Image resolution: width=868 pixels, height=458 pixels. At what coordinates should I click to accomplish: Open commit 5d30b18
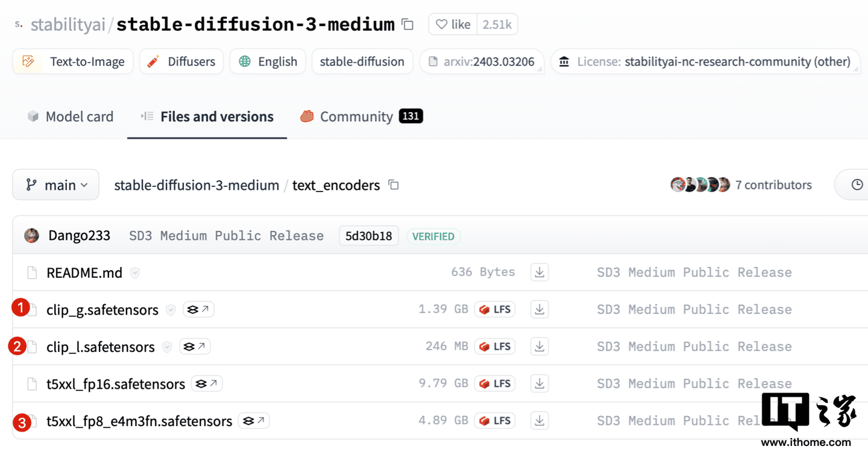click(x=369, y=236)
